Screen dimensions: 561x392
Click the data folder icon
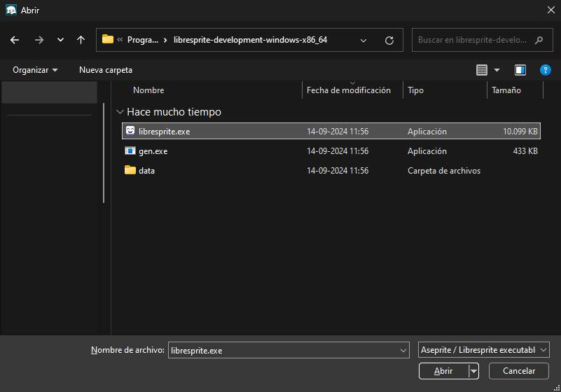tap(130, 170)
